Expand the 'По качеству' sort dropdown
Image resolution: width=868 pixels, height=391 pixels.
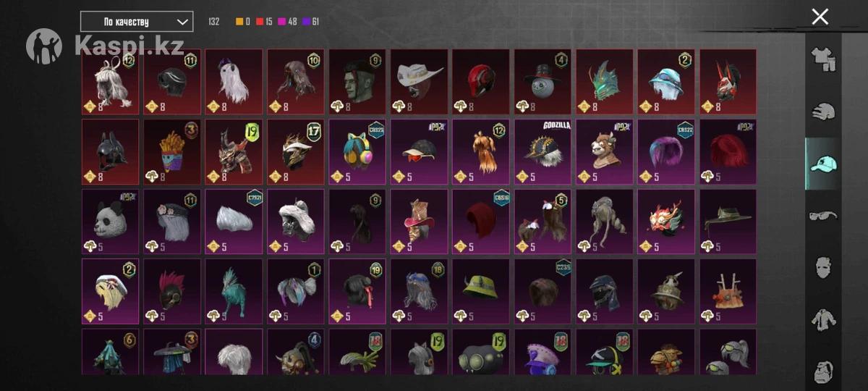pyautogui.click(x=137, y=22)
